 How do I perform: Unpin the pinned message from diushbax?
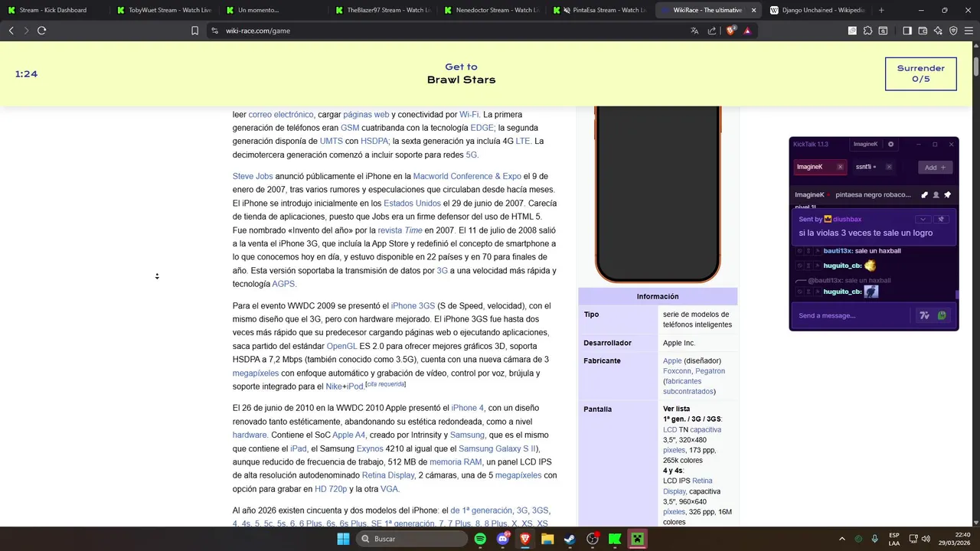[942, 219]
